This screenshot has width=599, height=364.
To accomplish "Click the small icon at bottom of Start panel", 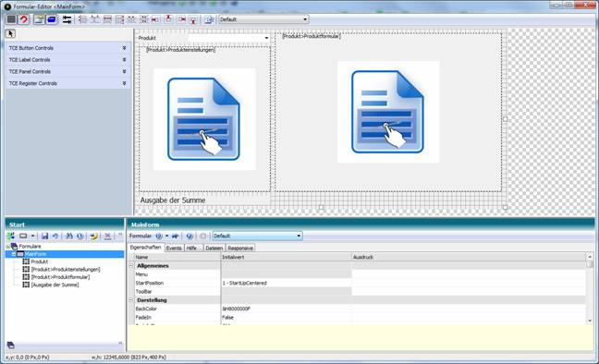I will (11, 345).
